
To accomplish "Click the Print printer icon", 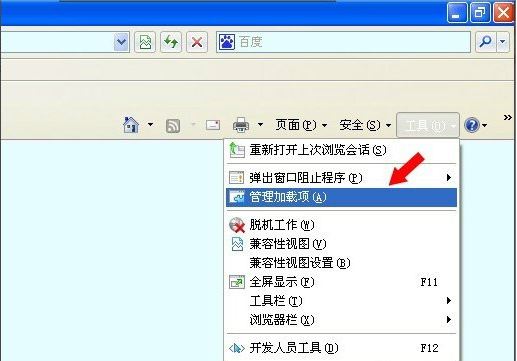I will 241,125.
